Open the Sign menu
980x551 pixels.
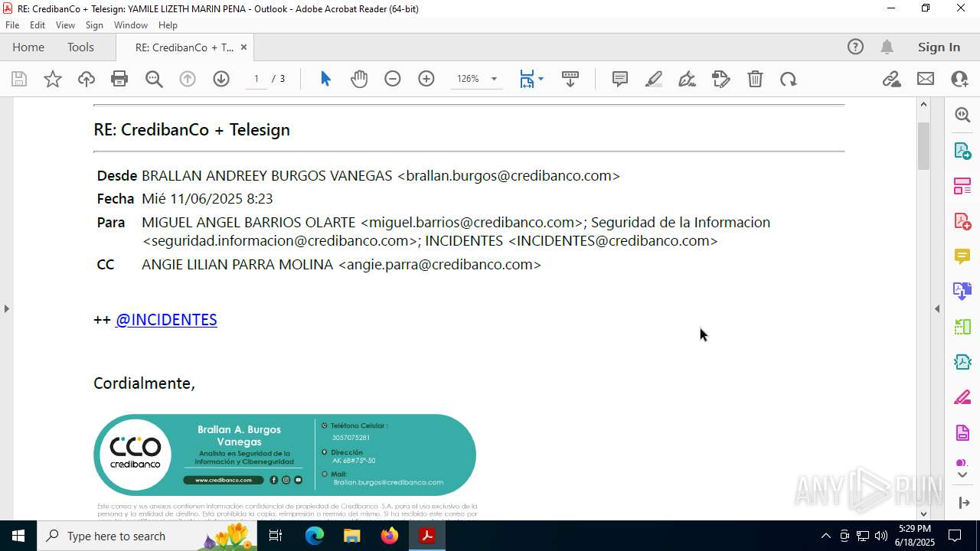point(95,25)
